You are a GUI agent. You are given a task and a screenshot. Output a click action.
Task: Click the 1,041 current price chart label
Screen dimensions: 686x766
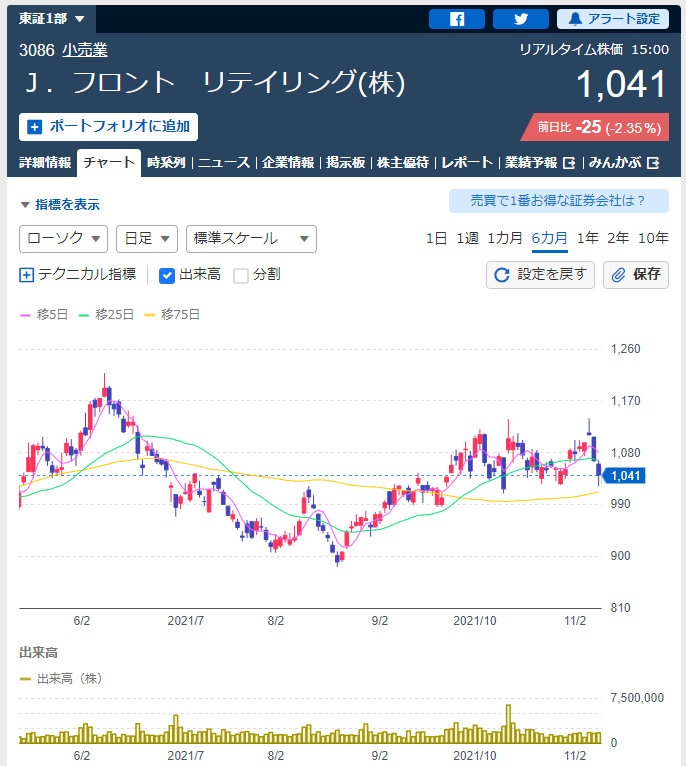[x=624, y=475]
